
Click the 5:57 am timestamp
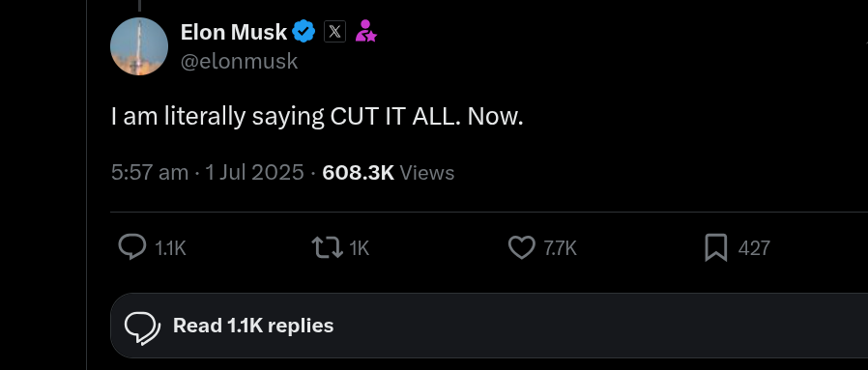(150, 173)
